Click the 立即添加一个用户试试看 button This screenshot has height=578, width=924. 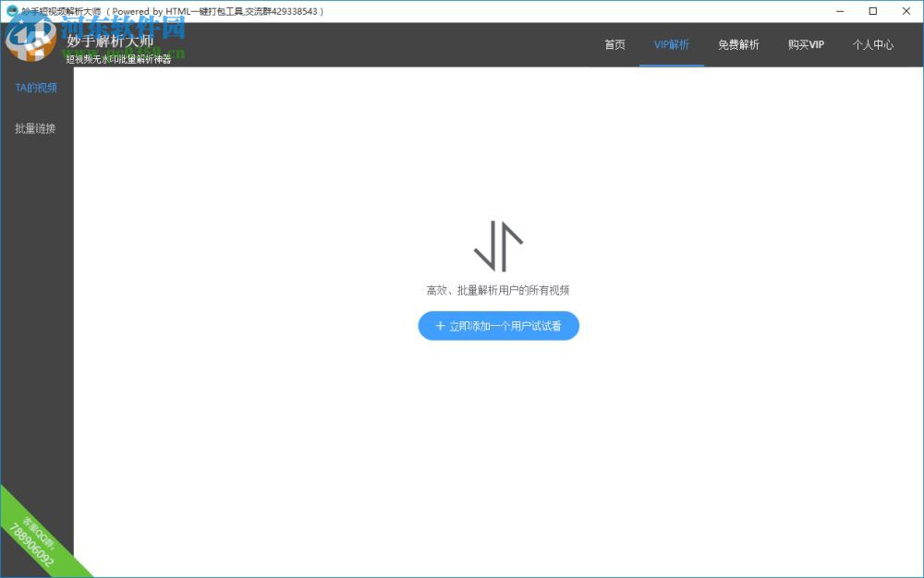tap(499, 326)
